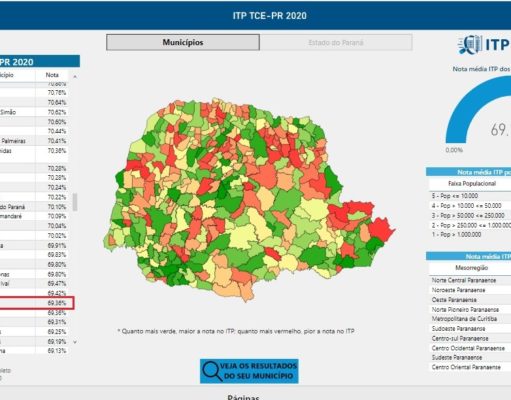Click the table's scroll-up arrow
The image size is (511, 400).
pos(75,77)
